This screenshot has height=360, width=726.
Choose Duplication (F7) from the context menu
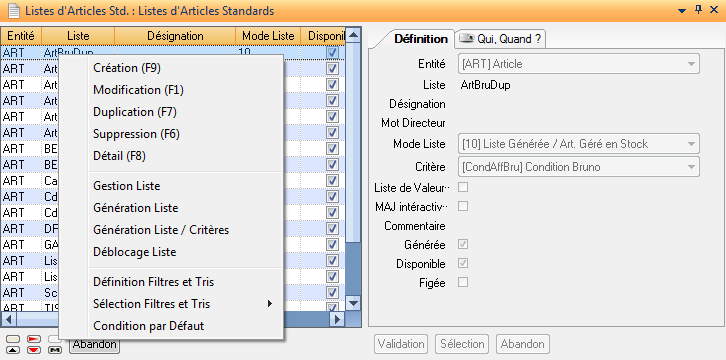[x=135, y=112]
